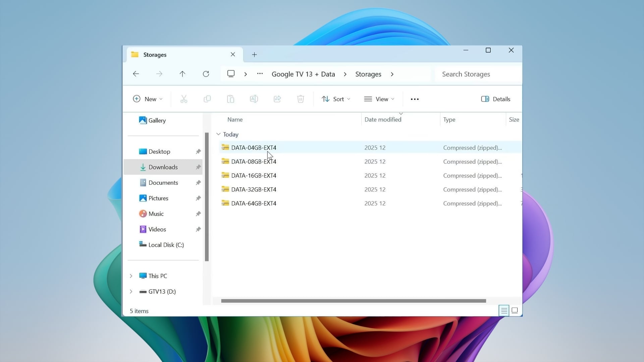Click the Copy icon
The width and height of the screenshot is (644, 362).
[x=207, y=99]
